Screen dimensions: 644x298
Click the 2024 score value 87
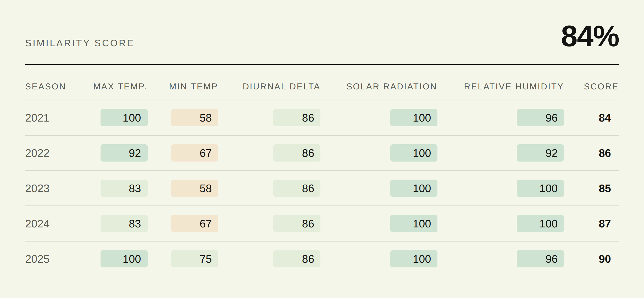pos(605,224)
